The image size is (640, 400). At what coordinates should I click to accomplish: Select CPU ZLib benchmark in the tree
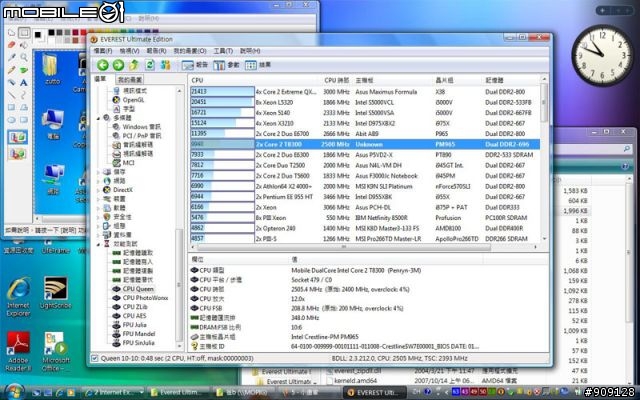(x=135, y=307)
